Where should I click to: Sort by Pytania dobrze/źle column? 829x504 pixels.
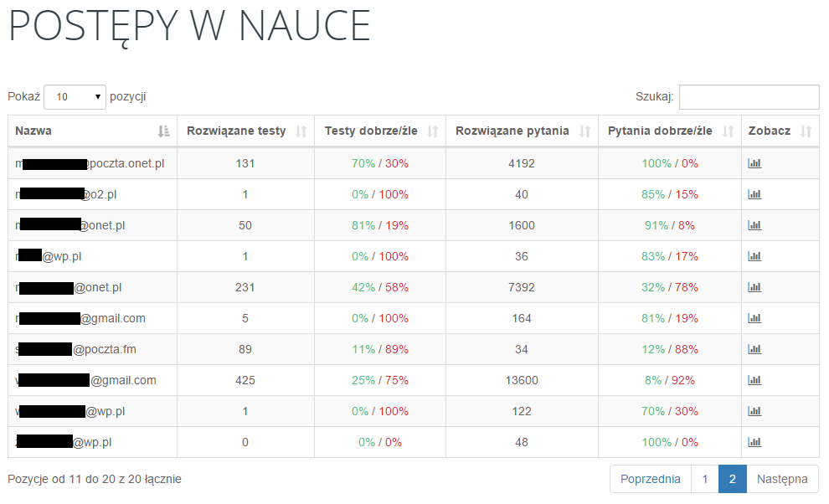coord(669,131)
